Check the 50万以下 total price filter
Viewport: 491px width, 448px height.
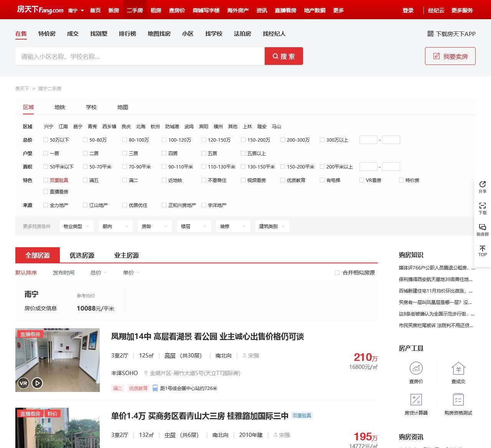click(46, 140)
